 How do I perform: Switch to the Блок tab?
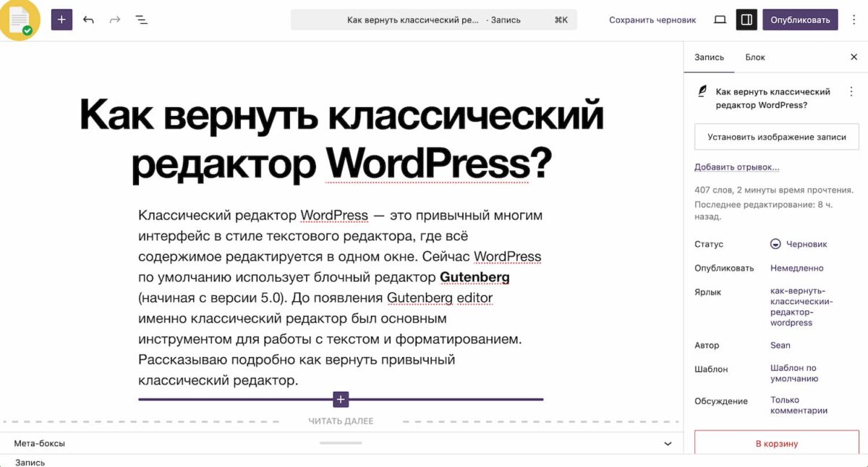click(755, 57)
